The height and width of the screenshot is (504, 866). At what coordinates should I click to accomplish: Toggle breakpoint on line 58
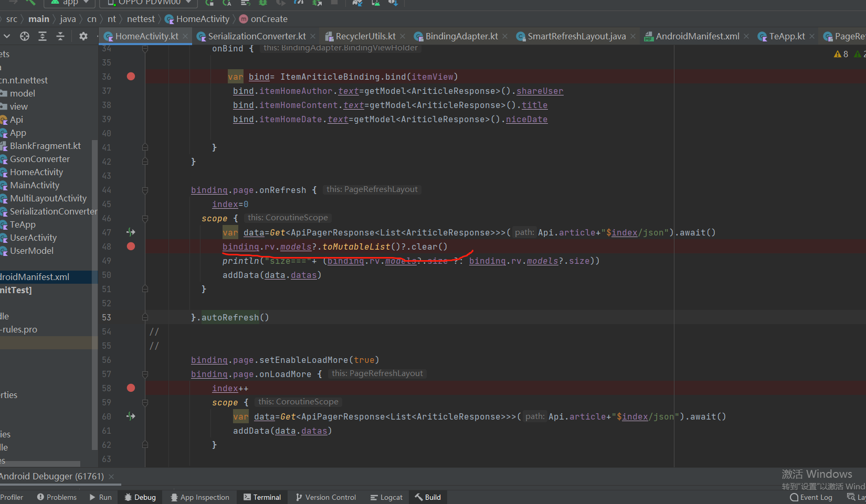(131, 388)
